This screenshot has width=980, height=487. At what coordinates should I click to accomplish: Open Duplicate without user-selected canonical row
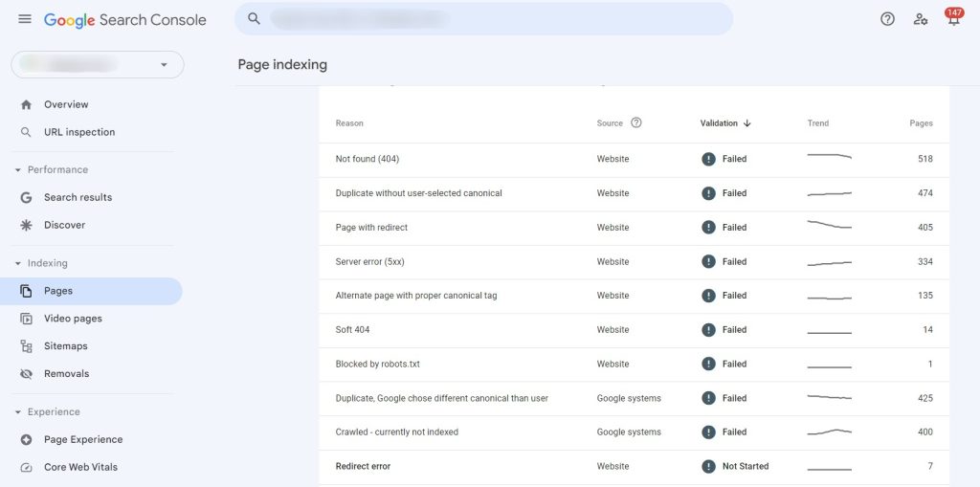pos(634,193)
